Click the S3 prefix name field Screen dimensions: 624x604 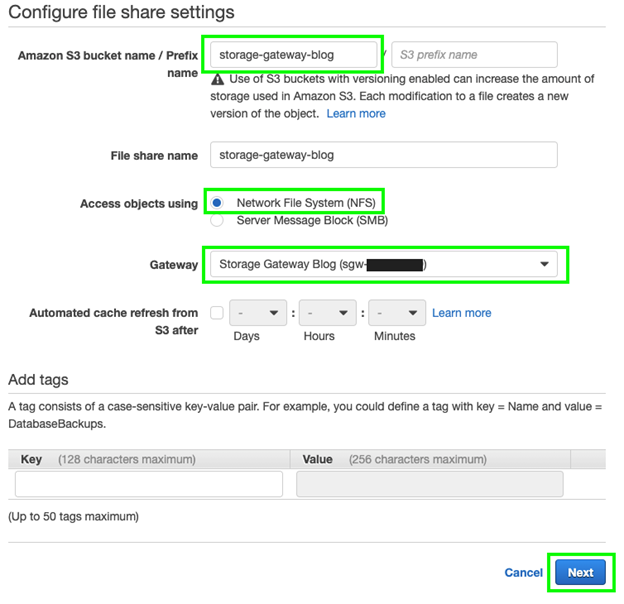coord(474,55)
